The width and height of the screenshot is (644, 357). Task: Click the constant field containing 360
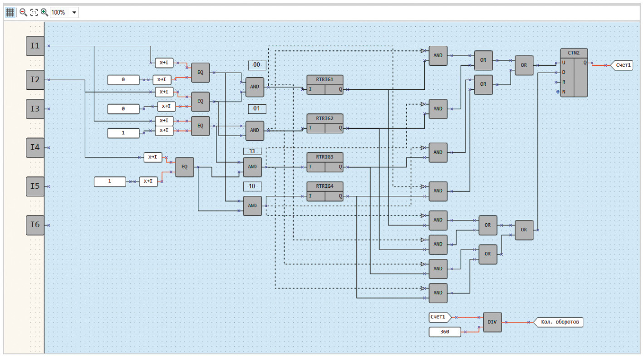[x=445, y=332]
